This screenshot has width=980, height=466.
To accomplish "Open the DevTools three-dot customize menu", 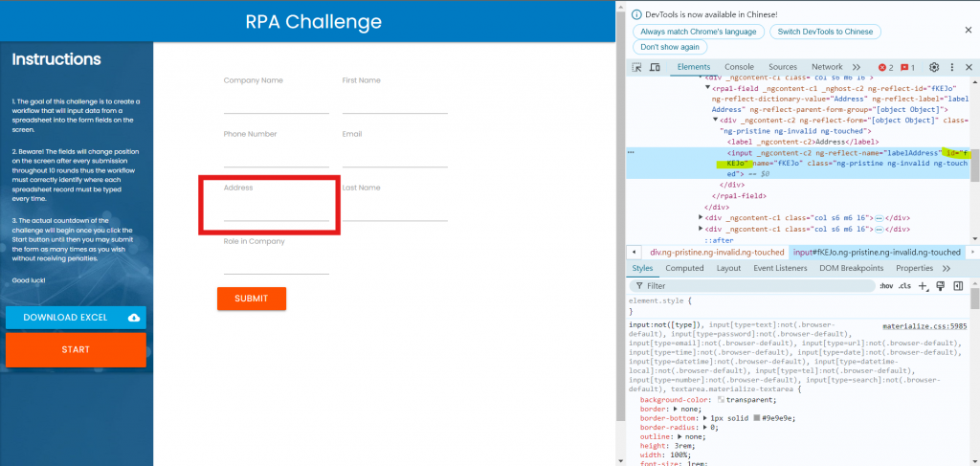I will [952, 68].
